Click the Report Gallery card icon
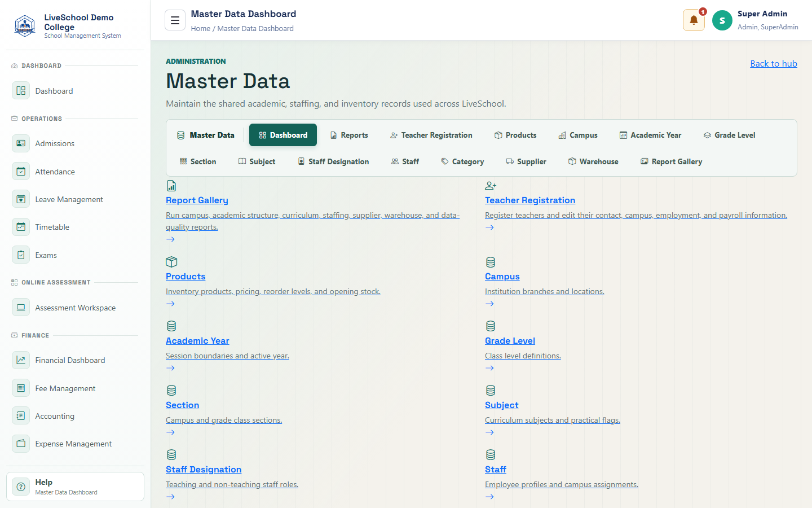812x508 pixels. [x=171, y=186]
